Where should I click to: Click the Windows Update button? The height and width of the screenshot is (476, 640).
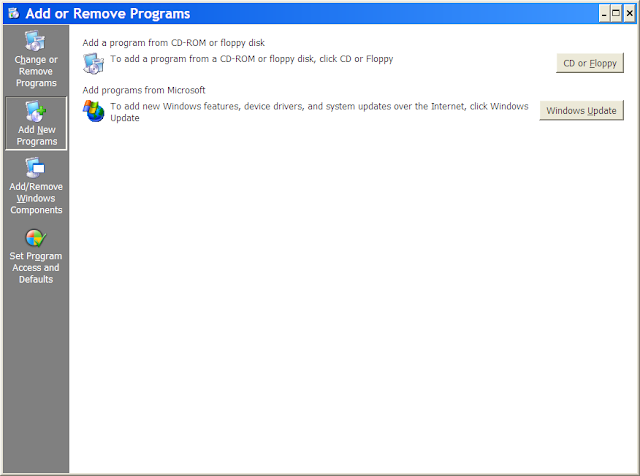581,110
